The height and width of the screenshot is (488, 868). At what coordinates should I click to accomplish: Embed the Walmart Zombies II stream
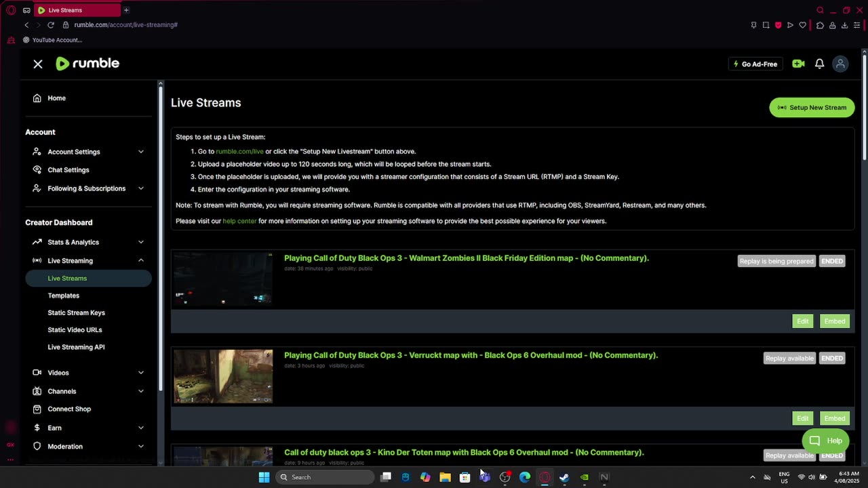834,321
